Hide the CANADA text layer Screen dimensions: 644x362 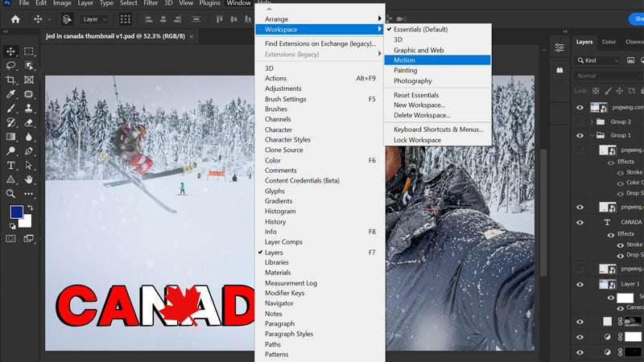[x=580, y=221]
